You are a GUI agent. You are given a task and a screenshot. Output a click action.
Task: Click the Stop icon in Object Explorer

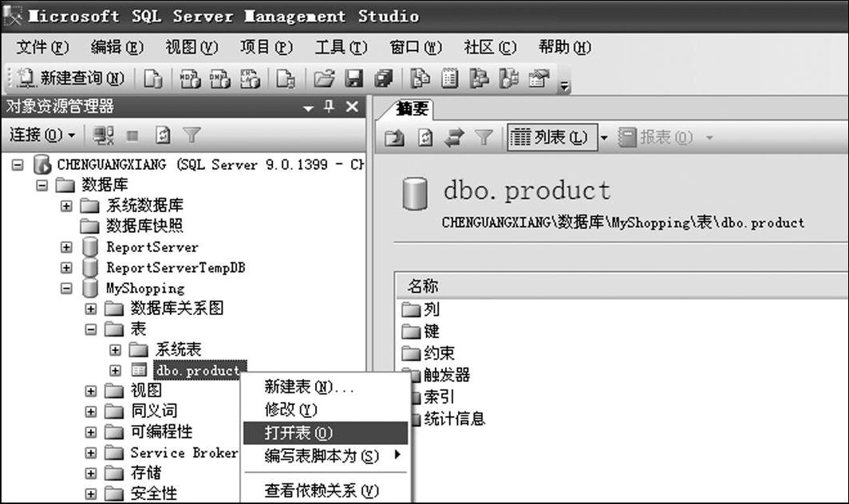click(132, 136)
